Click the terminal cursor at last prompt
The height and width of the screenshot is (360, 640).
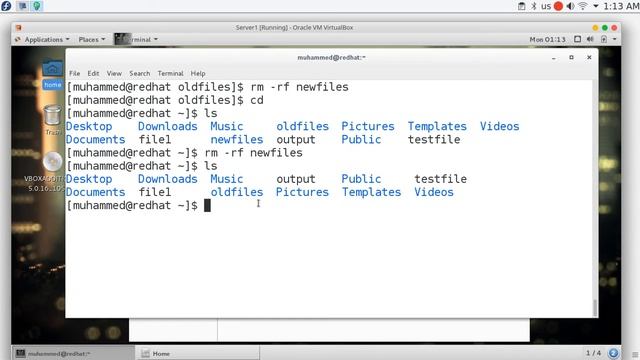pyautogui.click(x=207, y=205)
